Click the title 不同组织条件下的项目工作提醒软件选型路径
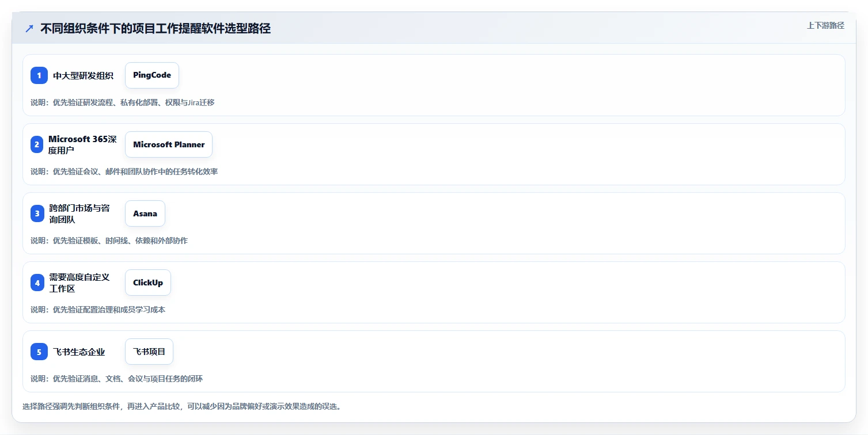868x435 pixels. (x=156, y=29)
